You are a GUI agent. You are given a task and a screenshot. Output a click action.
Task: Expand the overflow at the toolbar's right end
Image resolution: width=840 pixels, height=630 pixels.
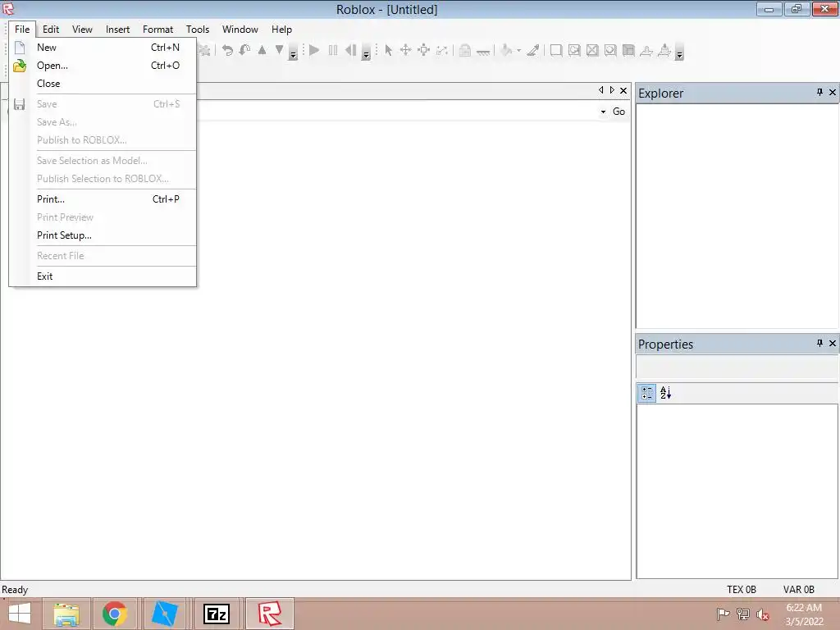(x=679, y=54)
